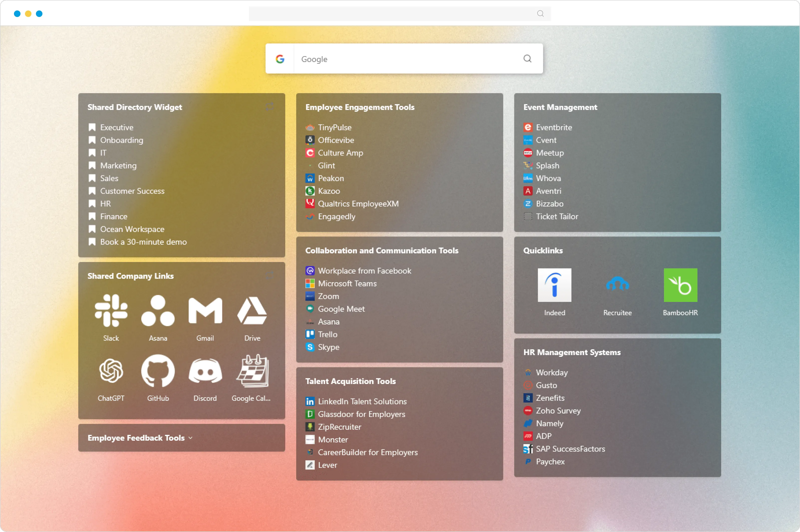Viewport: 800px width, 532px height.
Task: Click the search magnifier in the Google bar
Action: pos(527,59)
